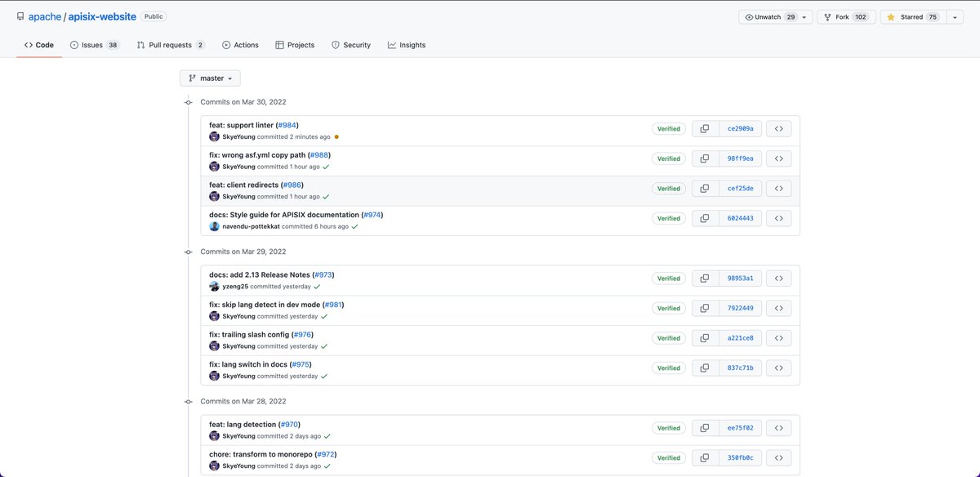Unstar the repository via the Starred button

coord(911,16)
